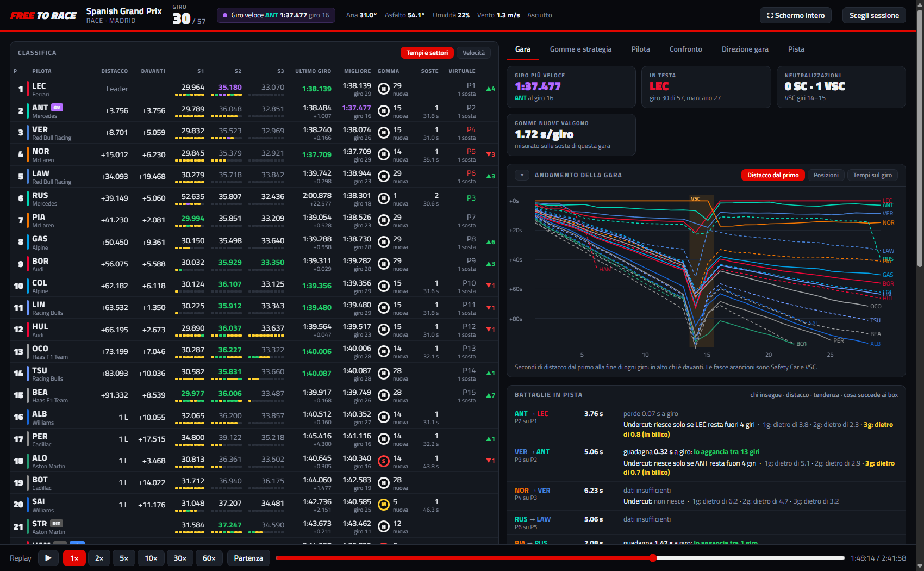The image size is (924, 571).
Task: Click the tyre icon in RUS's row
Action: point(384,198)
